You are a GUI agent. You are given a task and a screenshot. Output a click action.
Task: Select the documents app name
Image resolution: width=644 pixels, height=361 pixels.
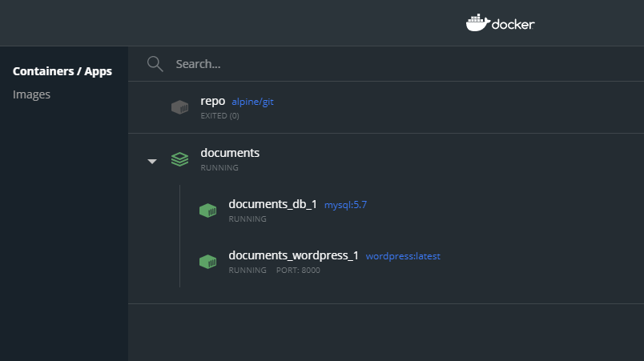point(230,153)
